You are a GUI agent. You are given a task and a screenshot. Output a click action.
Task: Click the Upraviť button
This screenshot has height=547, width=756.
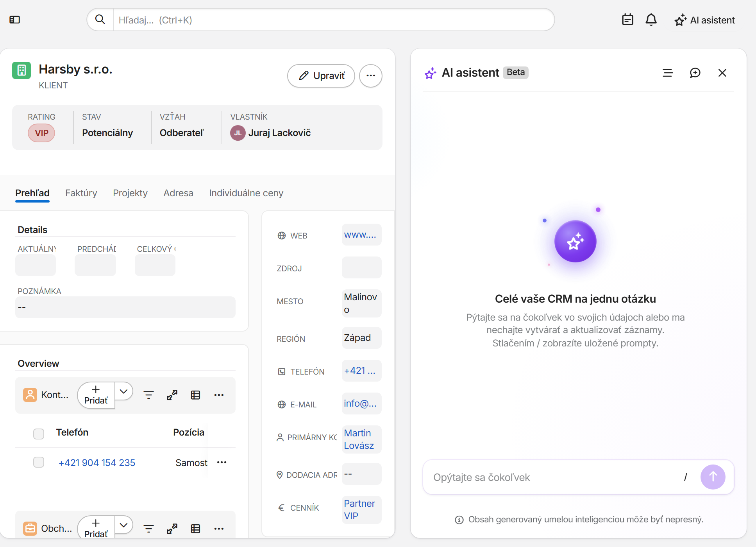pos(321,76)
